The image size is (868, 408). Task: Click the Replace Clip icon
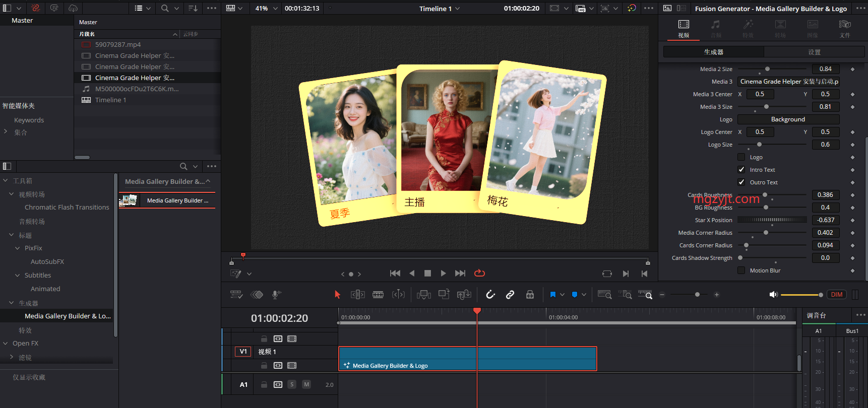(x=464, y=295)
